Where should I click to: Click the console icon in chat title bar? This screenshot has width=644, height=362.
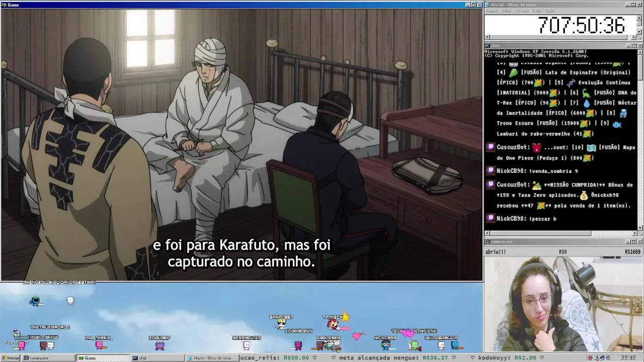point(488,46)
